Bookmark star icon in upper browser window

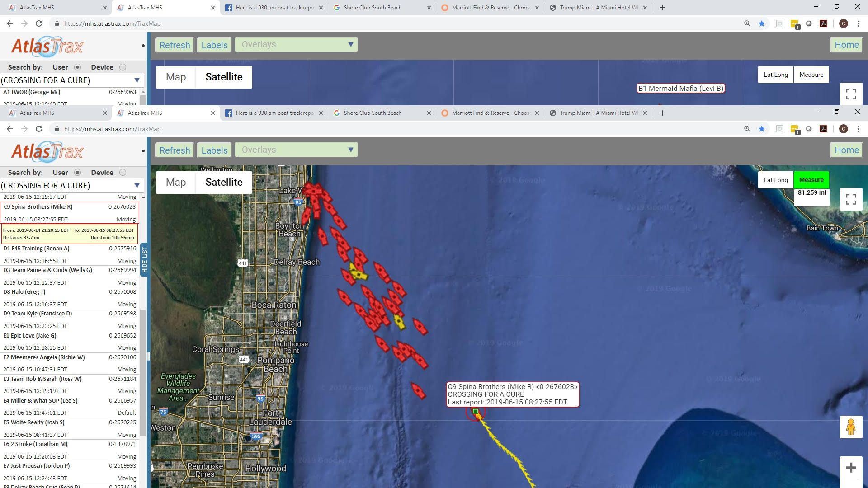(x=762, y=23)
